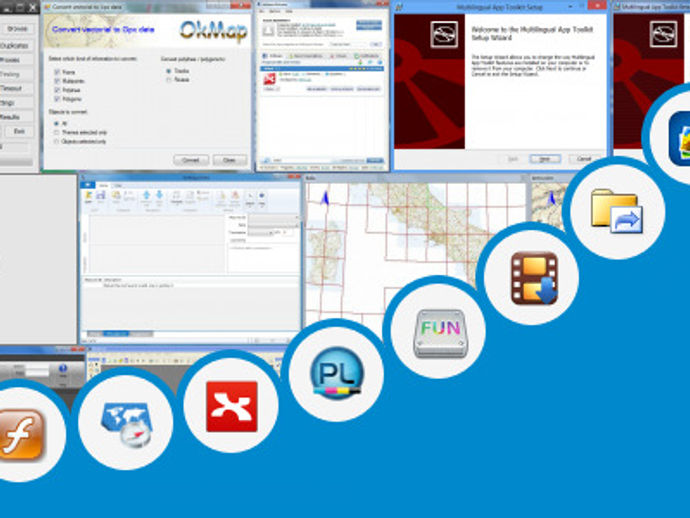
Task: Toggle the Polylines checkbox in OkMap dialog
Action: click(57, 90)
